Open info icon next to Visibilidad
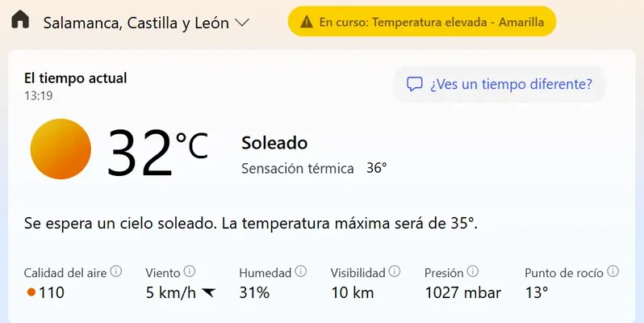644x323 pixels. 394,272
